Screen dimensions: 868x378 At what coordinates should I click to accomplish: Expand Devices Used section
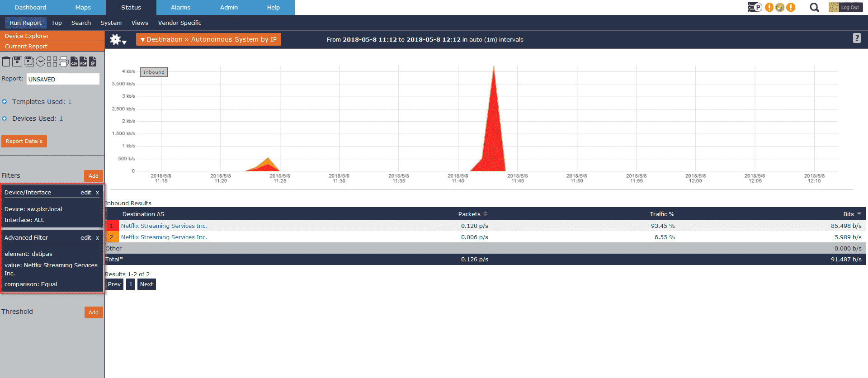5,118
